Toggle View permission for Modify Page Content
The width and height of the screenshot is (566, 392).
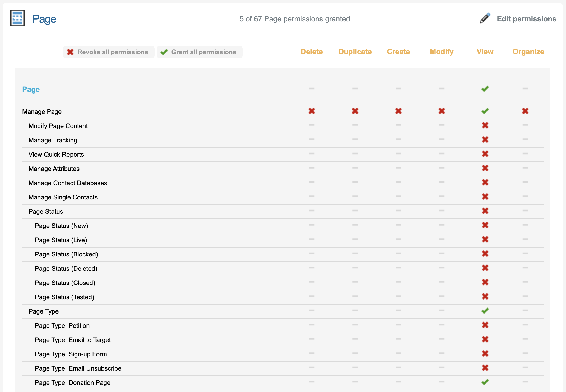coord(485,125)
